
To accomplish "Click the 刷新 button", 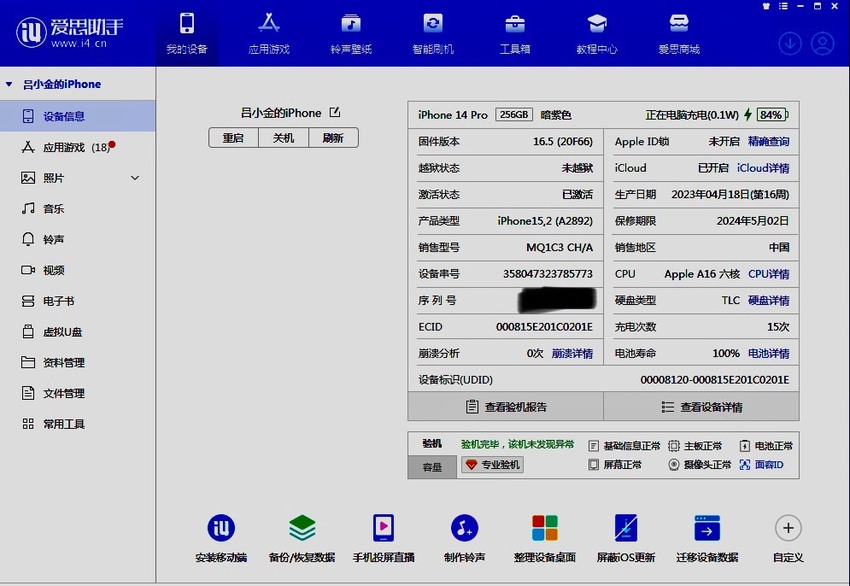I will pos(333,138).
